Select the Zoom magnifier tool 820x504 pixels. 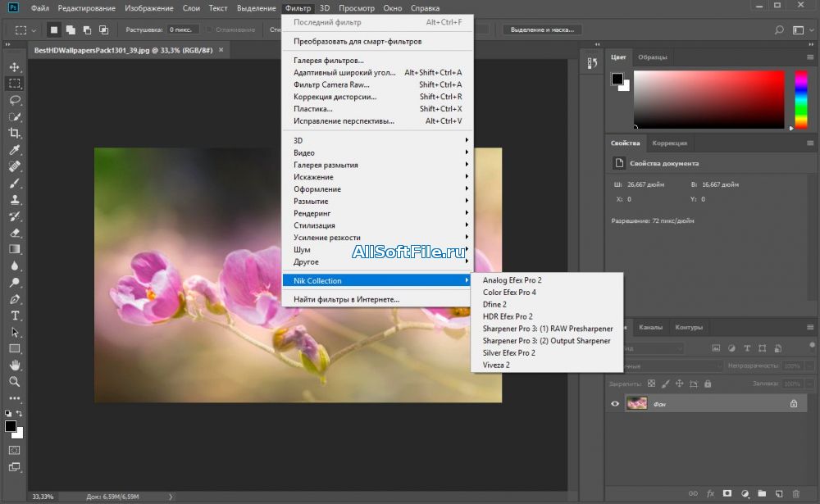coord(15,382)
